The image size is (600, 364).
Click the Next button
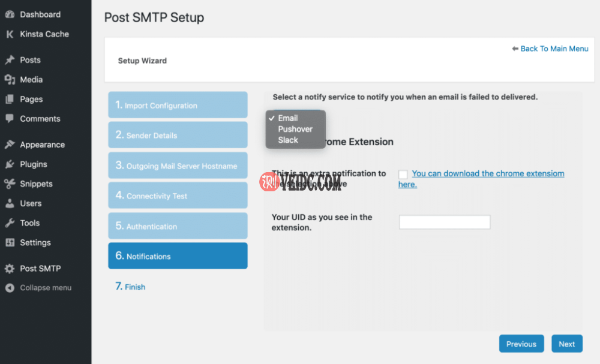pos(567,344)
